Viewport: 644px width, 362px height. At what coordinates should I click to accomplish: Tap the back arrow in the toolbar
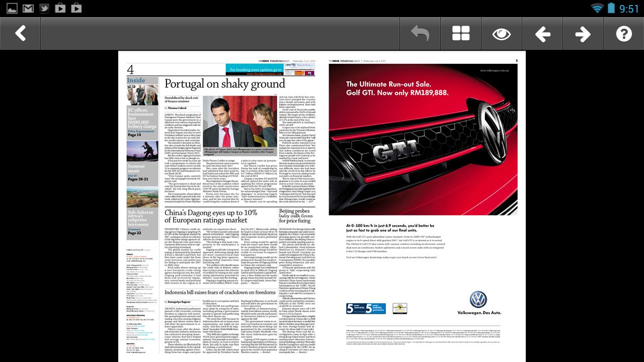21,33
